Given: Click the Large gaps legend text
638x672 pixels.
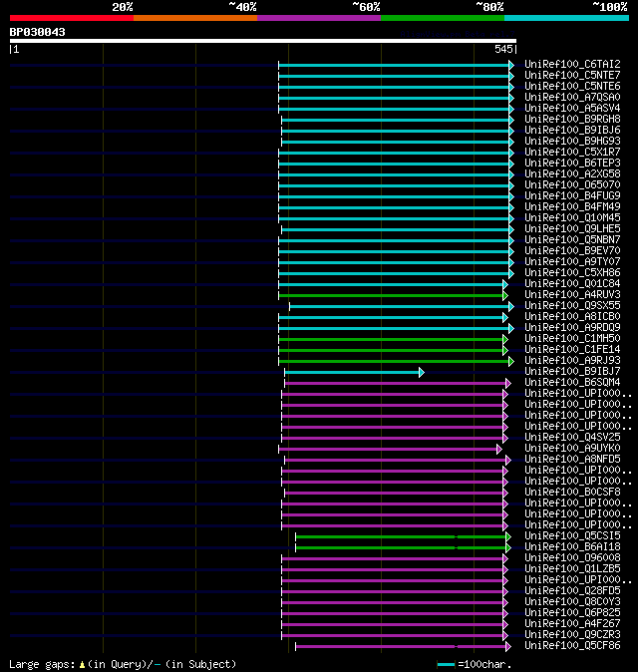Looking at the screenshot, I should [x=123, y=664].
